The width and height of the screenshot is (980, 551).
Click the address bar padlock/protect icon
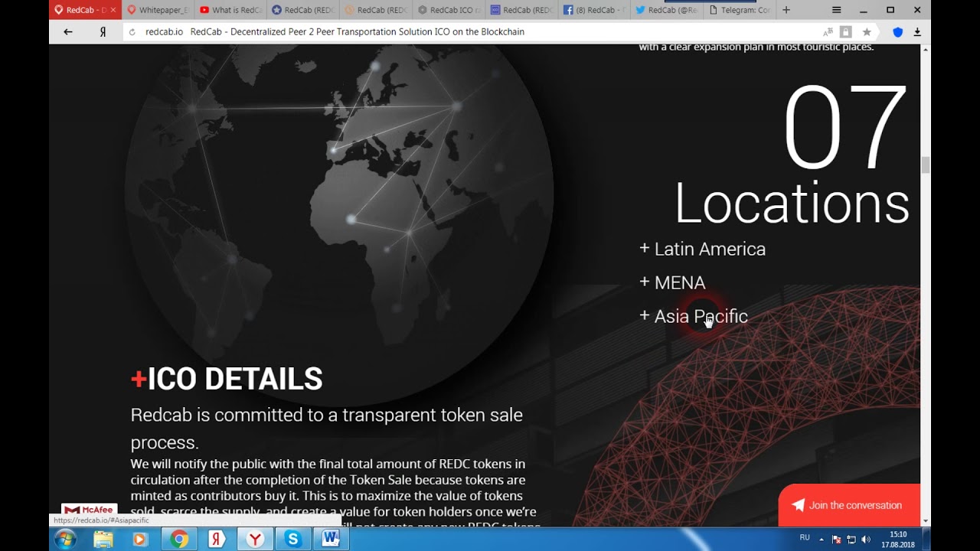(846, 32)
